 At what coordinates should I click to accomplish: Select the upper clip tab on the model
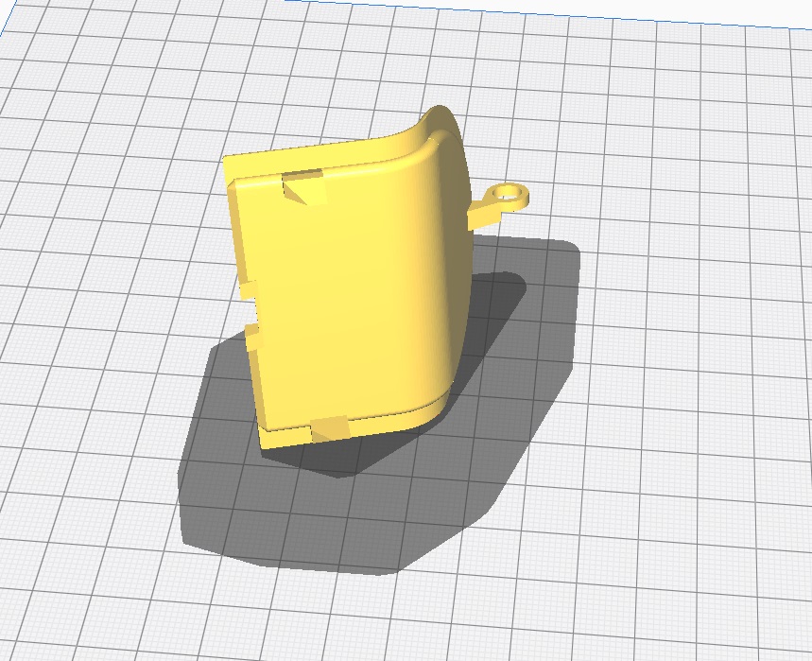tap(304, 187)
